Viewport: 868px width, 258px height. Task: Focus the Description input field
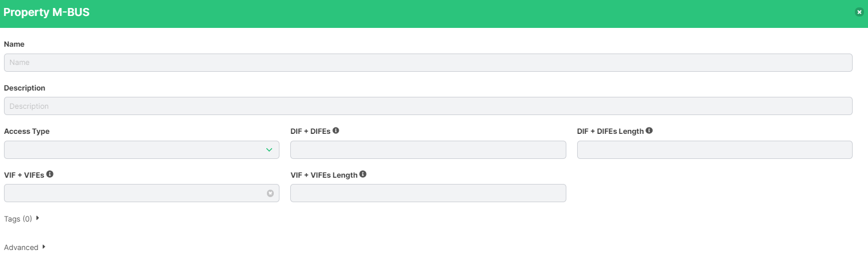coord(428,106)
